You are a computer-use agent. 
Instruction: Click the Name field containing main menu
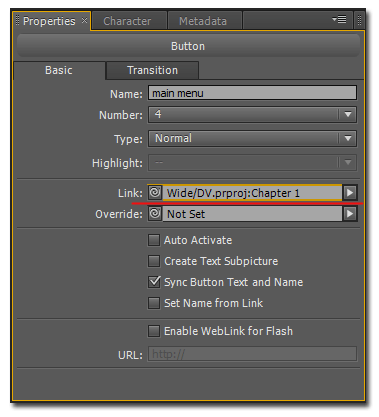[x=252, y=93]
